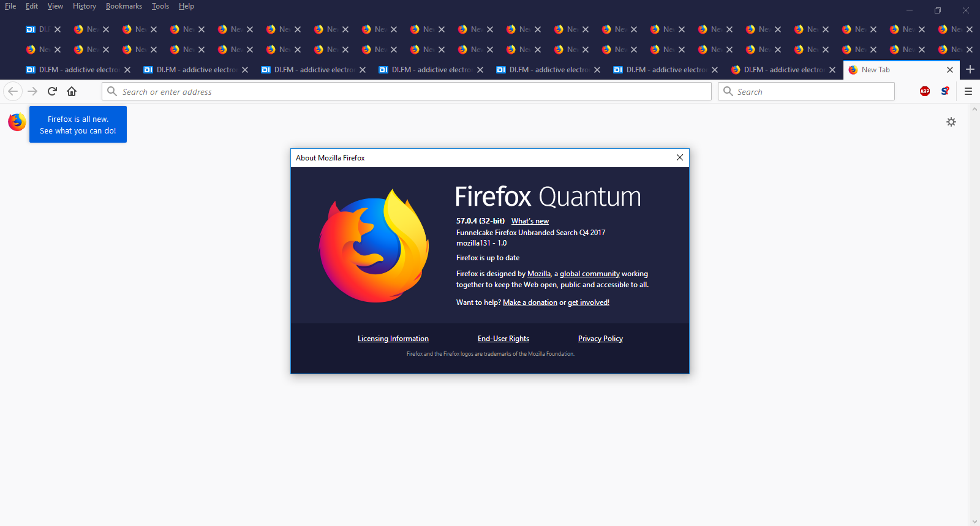Focus the Search or enter address bar
The image size is (980, 526).
407,91
